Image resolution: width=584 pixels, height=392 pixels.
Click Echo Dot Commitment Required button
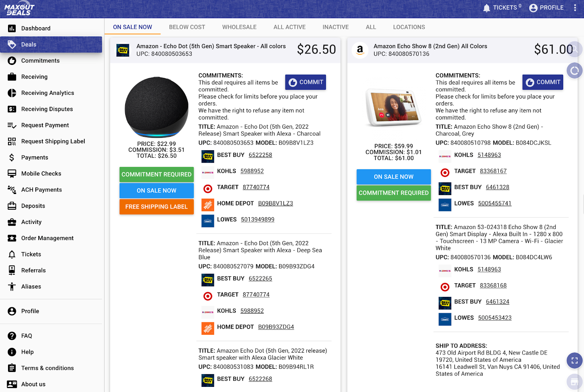pyautogui.click(x=157, y=174)
